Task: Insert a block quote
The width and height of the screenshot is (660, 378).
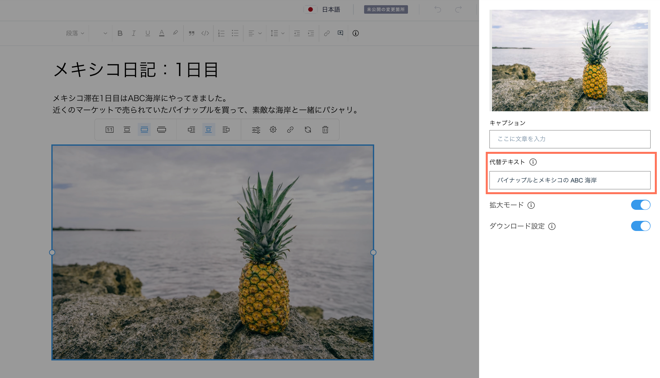Action: (192, 33)
